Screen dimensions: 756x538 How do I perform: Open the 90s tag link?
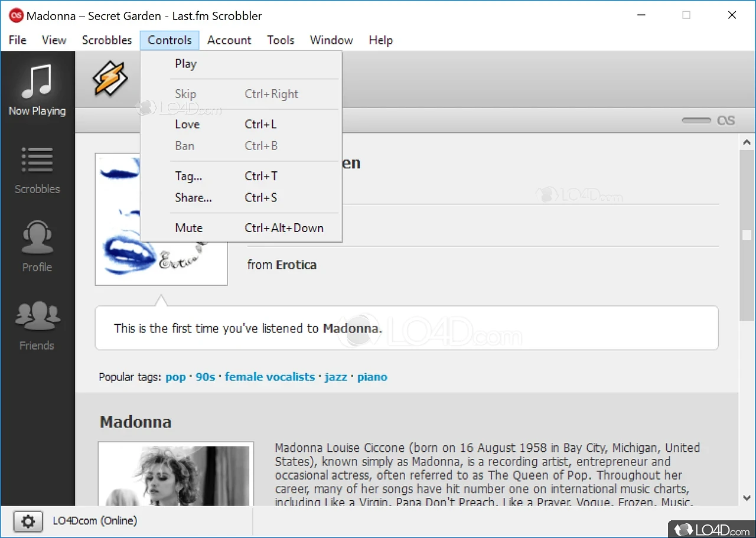coord(206,377)
